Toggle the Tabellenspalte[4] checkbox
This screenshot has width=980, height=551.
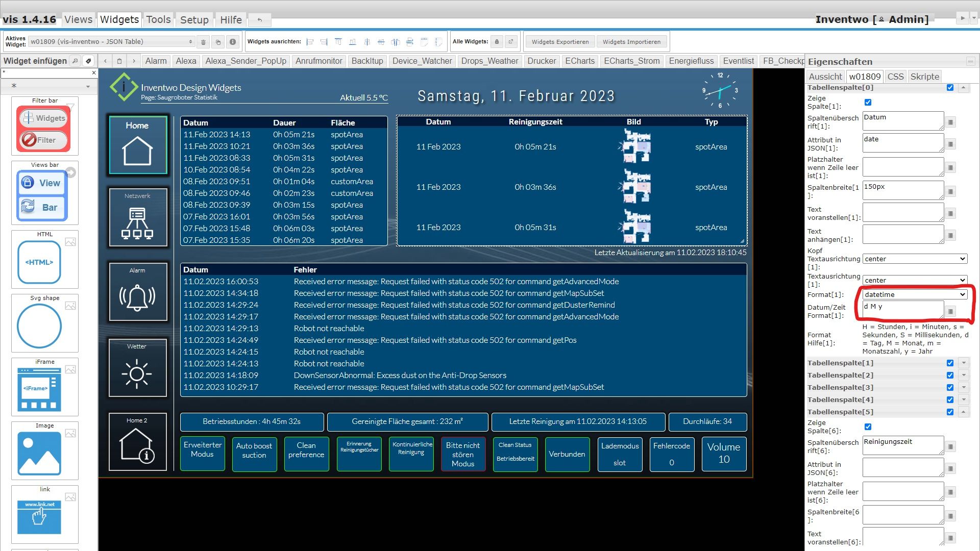950,400
